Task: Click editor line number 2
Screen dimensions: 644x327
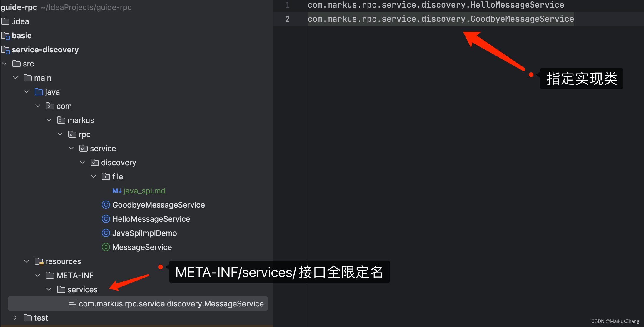Action: coord(287,19)
